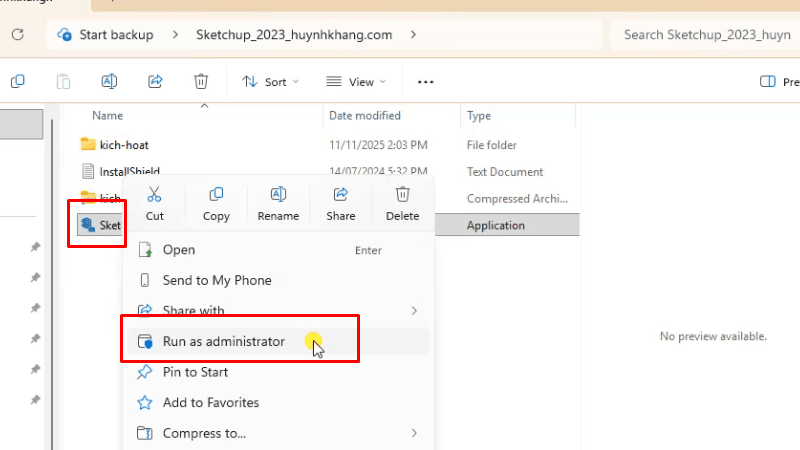
Task: Click Copy in context menu
Action: point(216,204)
